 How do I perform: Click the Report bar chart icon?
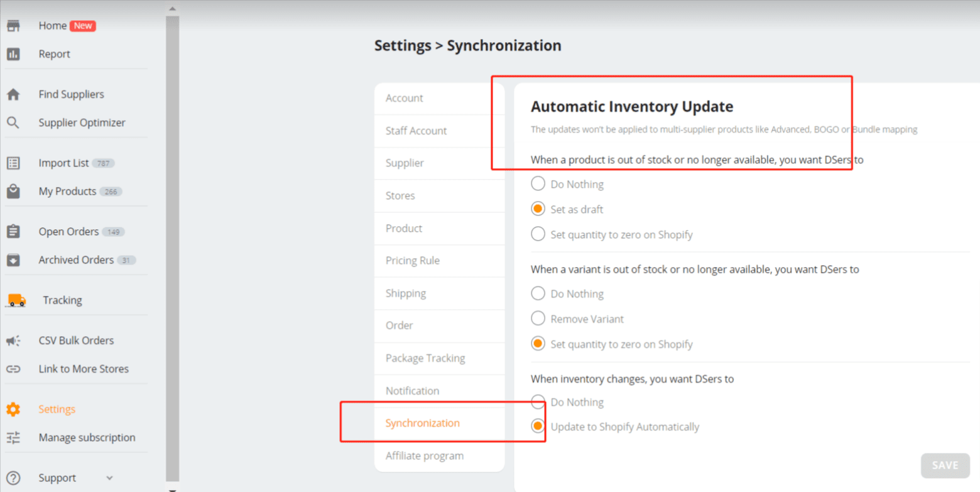coord(13,54)
